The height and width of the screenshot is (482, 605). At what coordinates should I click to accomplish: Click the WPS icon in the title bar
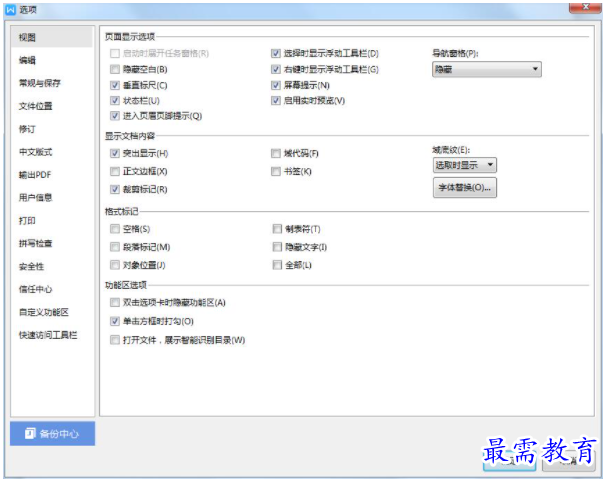pos(10,10)
